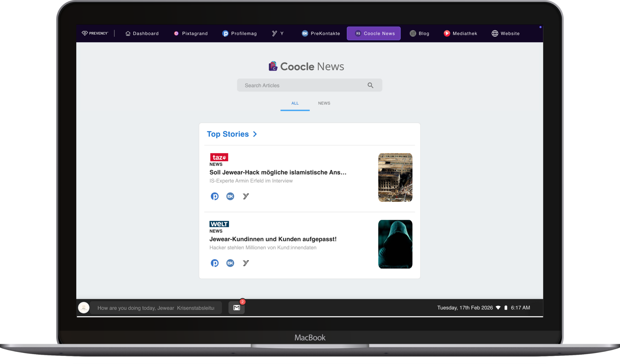Screen dimensions: 620x364
Task: Expand Top Stories with the chevron arrow
Action: click(x=255, y=134)
